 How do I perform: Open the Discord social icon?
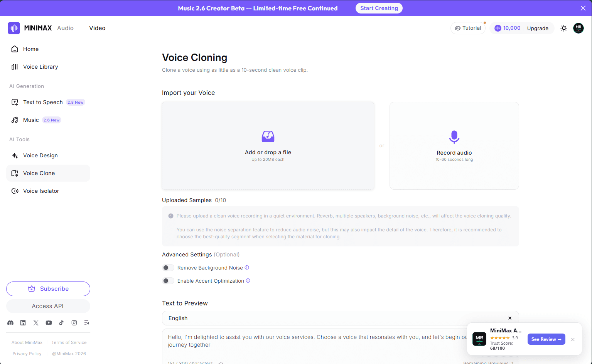[x=10, y=323]
